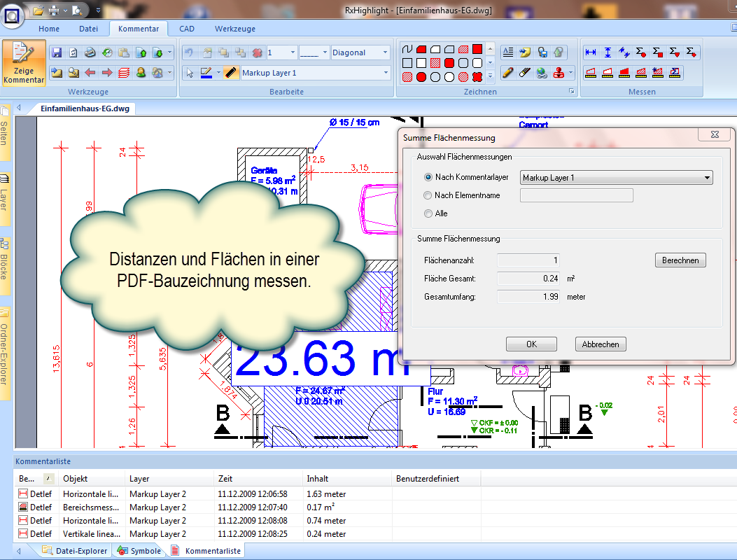Click the red stamp tool icon

559,73
